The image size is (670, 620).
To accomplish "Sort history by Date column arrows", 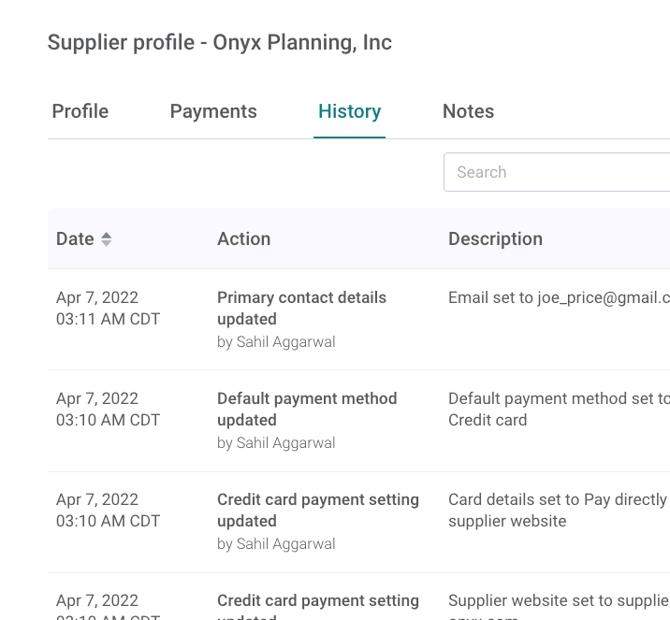I will pos(106,239).
